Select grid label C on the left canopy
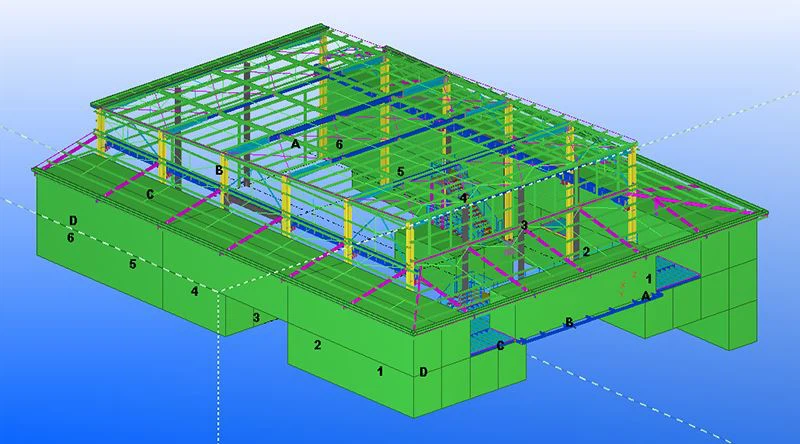Viewport: 800px width, 444px height. click(x=150, y=195)
